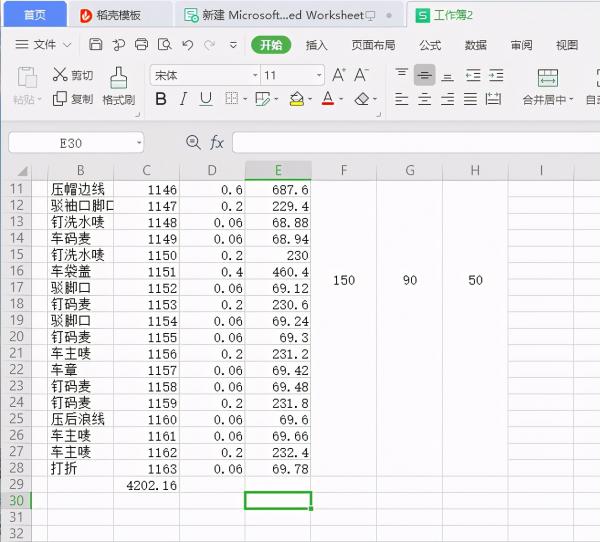Click the fx insert function icon

(x=217, y=143)
